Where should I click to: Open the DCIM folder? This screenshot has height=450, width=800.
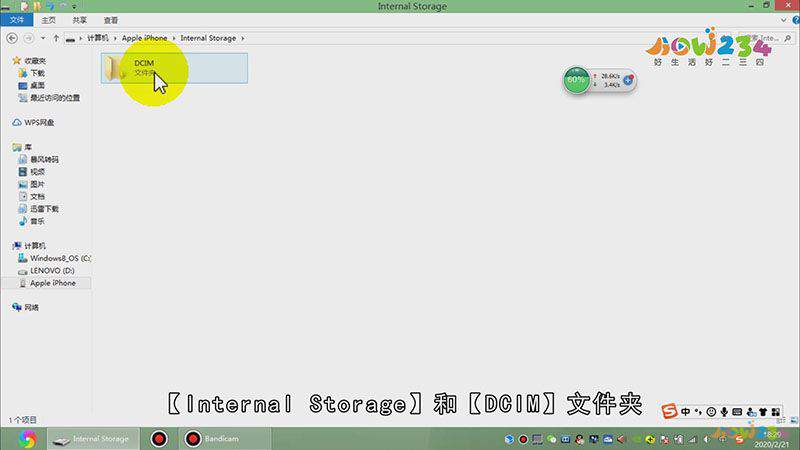point(174,68)
